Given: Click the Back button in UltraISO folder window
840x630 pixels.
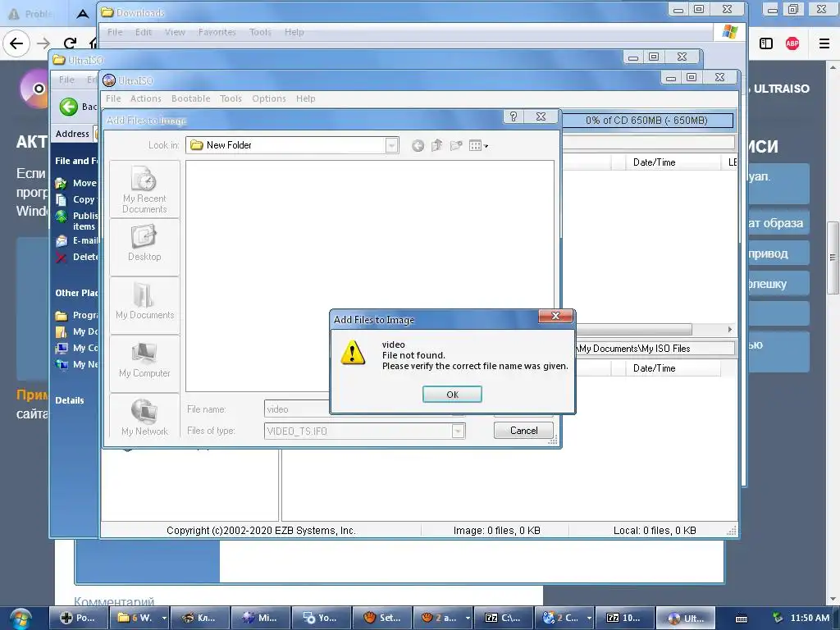Looking at the screenshot, I should point(78,107).
